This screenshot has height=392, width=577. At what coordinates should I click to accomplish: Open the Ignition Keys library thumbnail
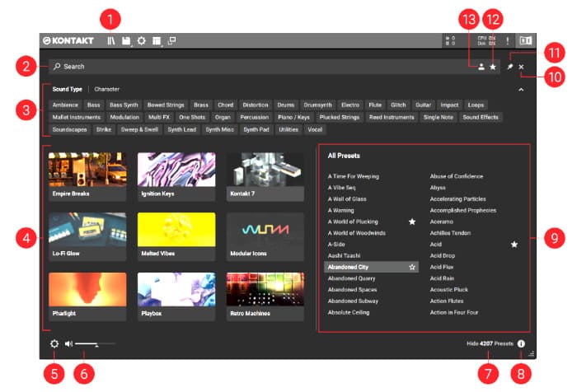click(x=176, y=176)
